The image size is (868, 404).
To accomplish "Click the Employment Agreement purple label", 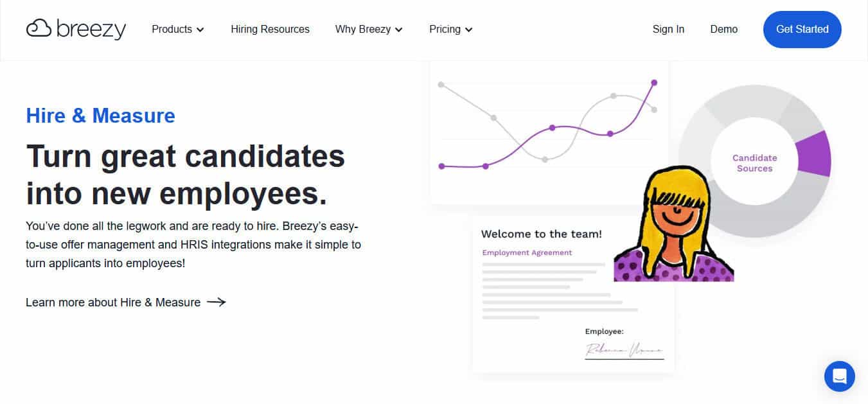I will click(527, 252).
